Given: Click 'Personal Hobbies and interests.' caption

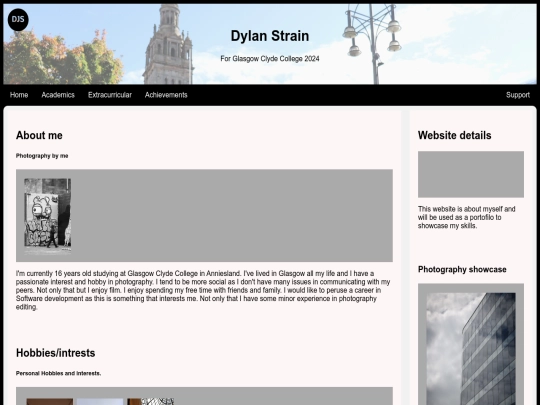Looking at the screenshot, I should click(x=59, y=373).
